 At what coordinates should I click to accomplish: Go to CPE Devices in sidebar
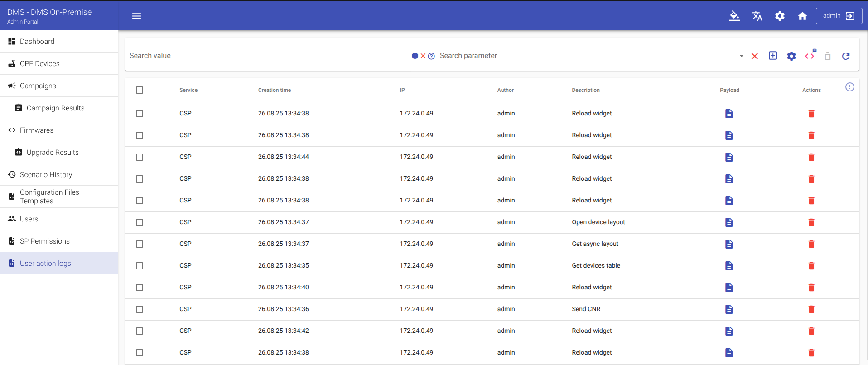40,64
